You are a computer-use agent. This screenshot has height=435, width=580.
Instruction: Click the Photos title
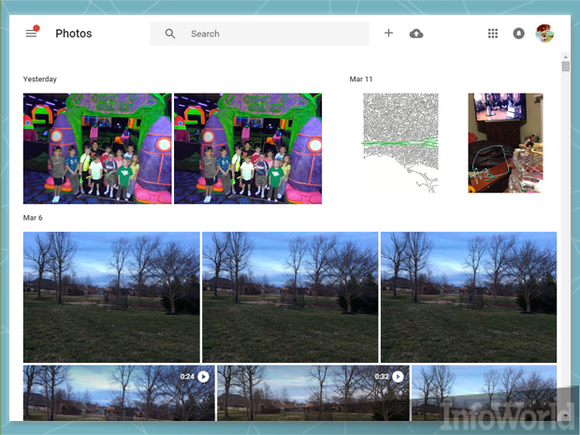tap(74, 34)
